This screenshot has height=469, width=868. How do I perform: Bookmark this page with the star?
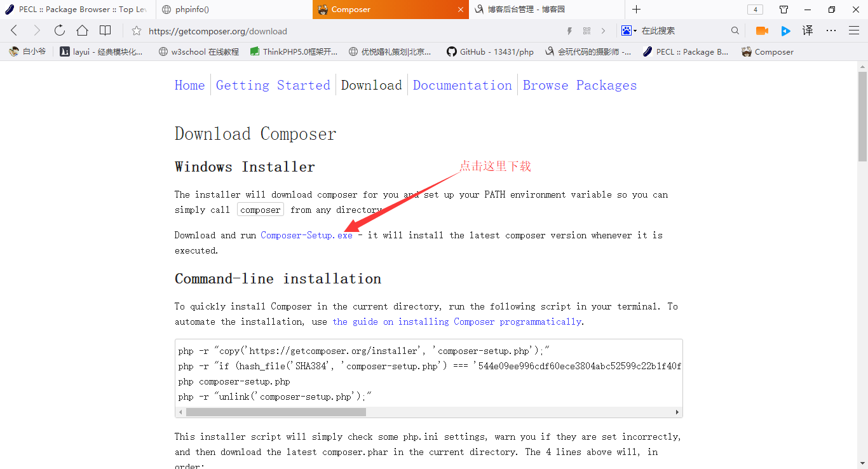136,31
